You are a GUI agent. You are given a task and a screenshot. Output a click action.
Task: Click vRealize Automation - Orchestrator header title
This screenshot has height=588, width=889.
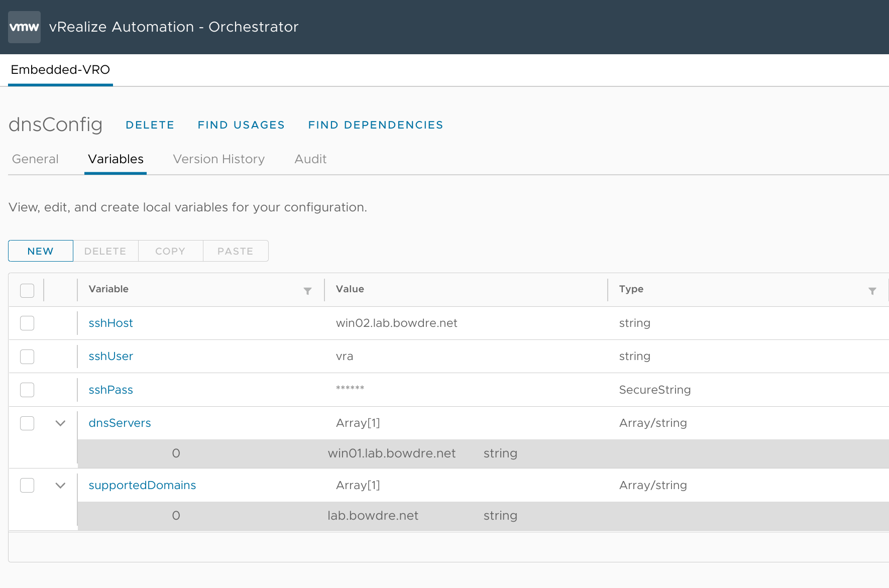pyautogui.click(x=174, y=27)
